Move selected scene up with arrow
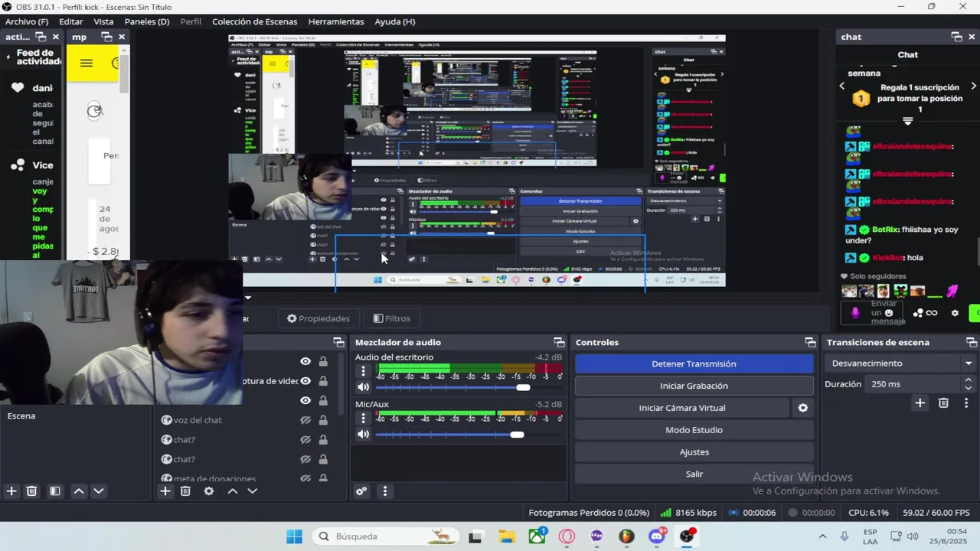 (79, 491)
